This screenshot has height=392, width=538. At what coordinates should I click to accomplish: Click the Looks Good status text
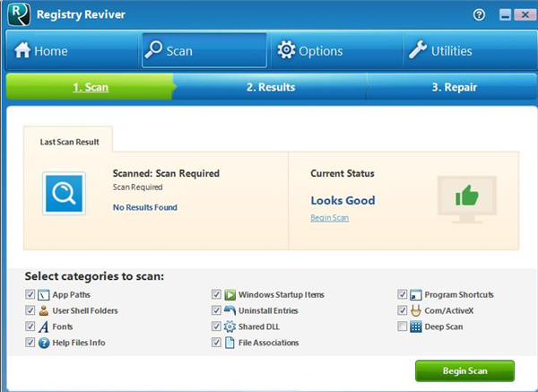343,200
